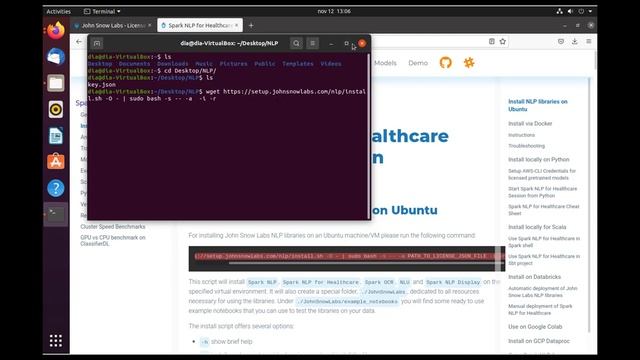Close the John Snow Labs License tab
The height and width of the screenshot is (360, 640).
pyautogui.click(x=150, y=25)
